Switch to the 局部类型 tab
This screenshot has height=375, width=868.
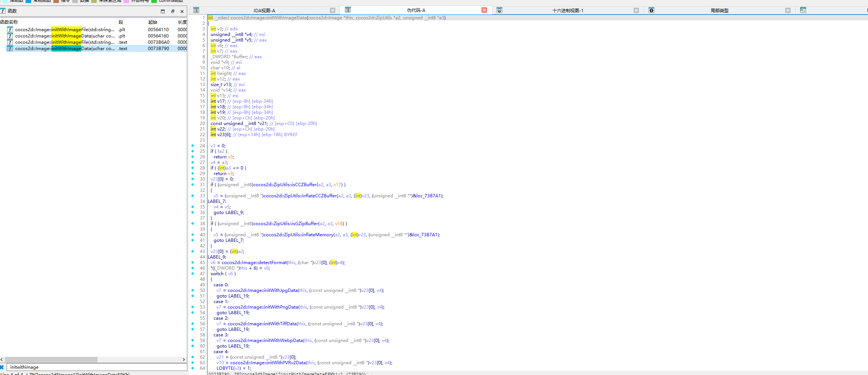[719, 10]
